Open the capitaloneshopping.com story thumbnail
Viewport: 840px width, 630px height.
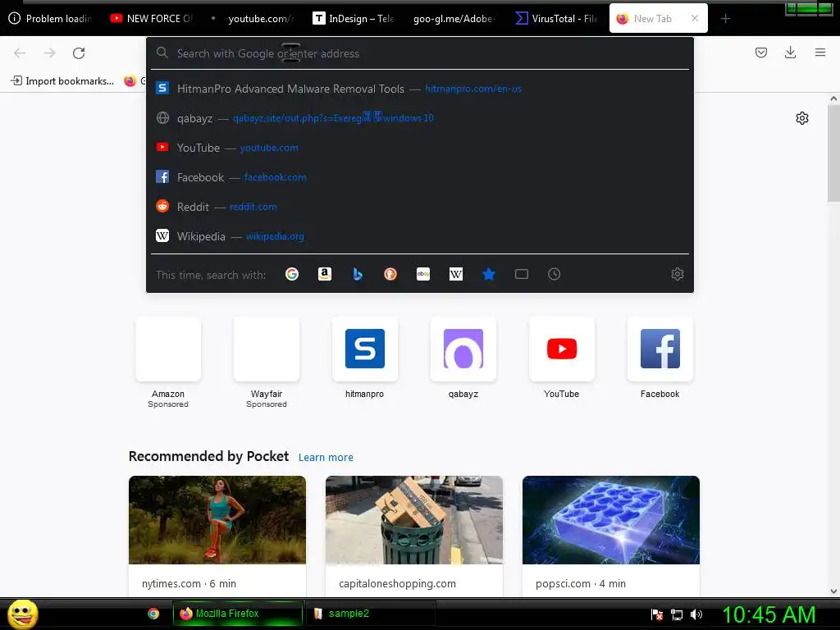tap(414, 519)
